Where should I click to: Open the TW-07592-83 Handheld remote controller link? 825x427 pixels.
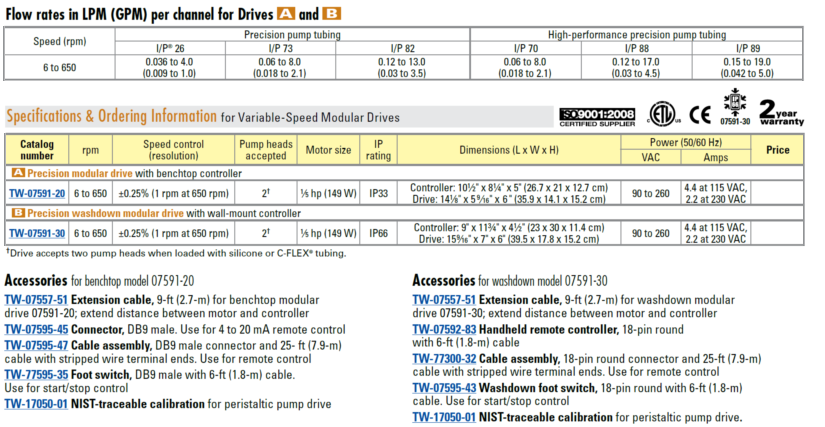point(444,330)
